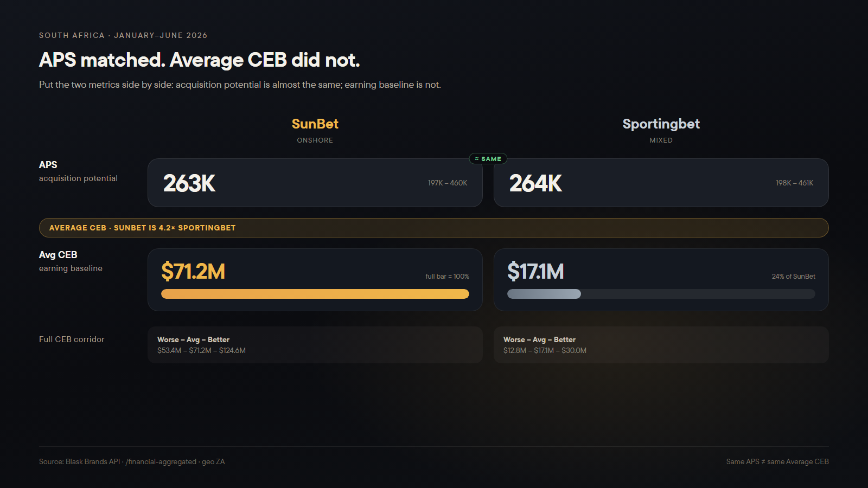Select the SunBet brand heading
The width and height of the screenshot is (868, 488).
(315, 124)
